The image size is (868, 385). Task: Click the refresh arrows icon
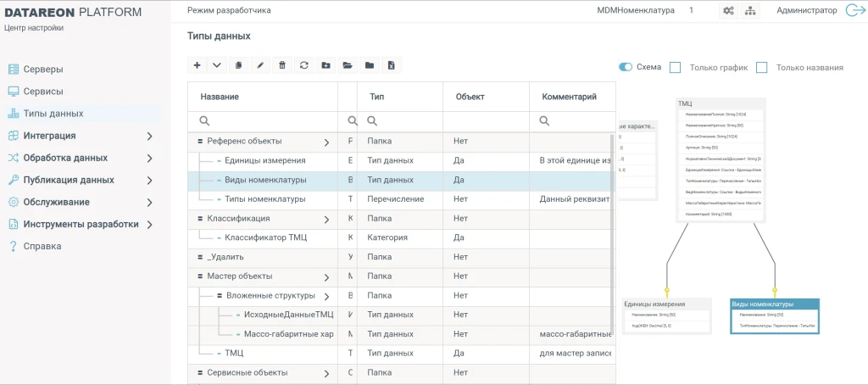(x=304, y=65)
